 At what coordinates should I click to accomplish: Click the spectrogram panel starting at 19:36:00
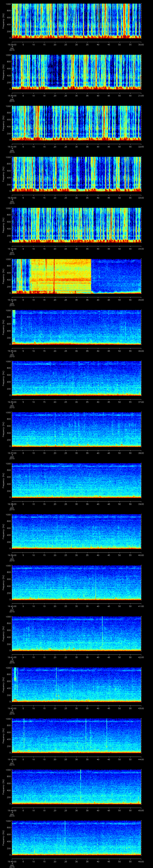click(77, 378)
